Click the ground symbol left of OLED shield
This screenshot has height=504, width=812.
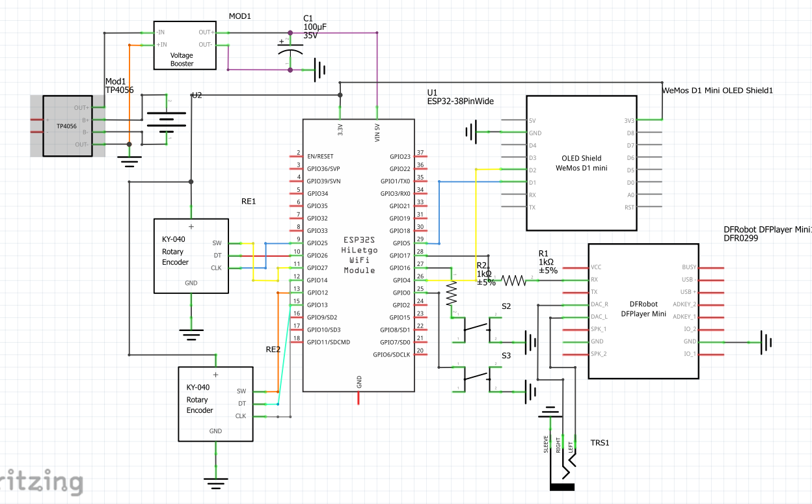click(x=471, y=132)
